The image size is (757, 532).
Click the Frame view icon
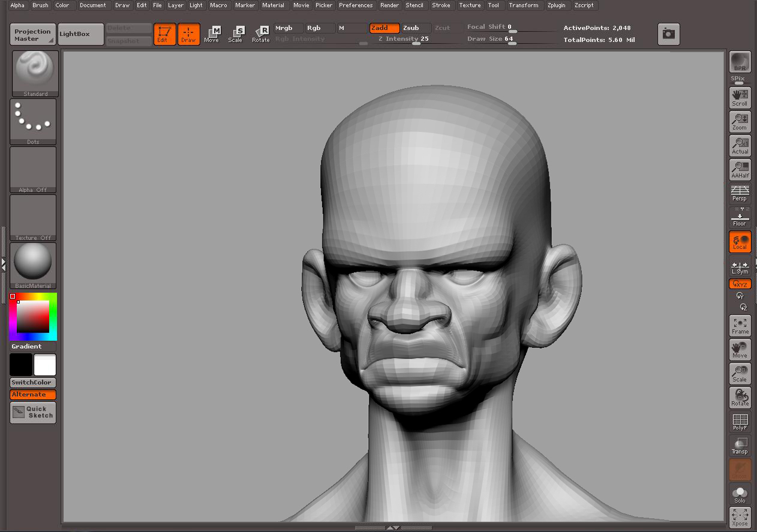[x=740, y=326]
